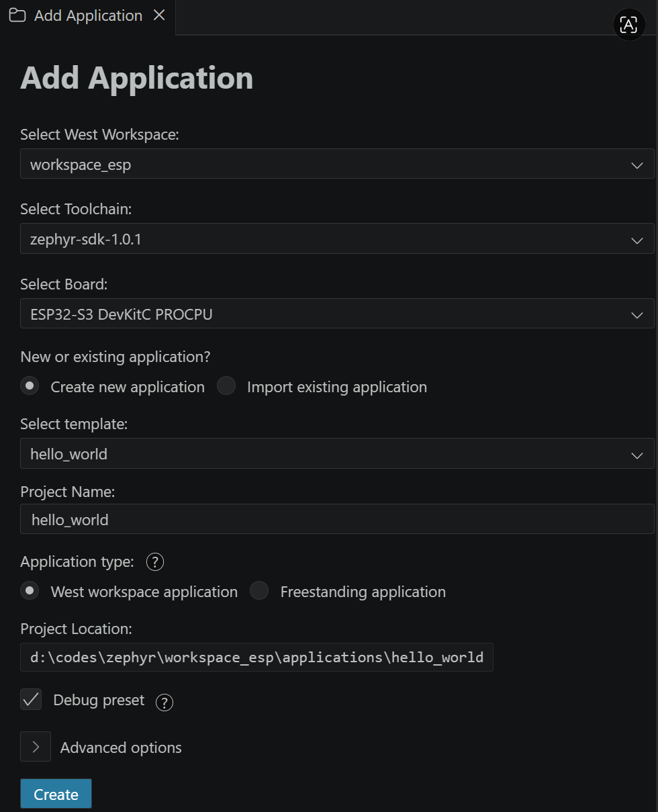Click the 'Advanced options' label text

[x=121, y=748]
